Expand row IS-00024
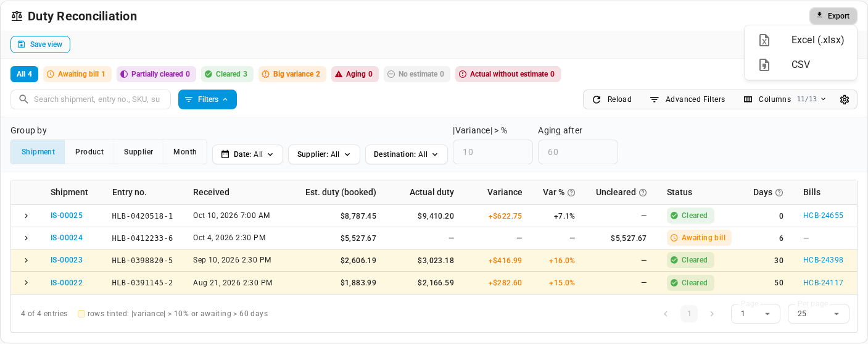 click(26, 238)
